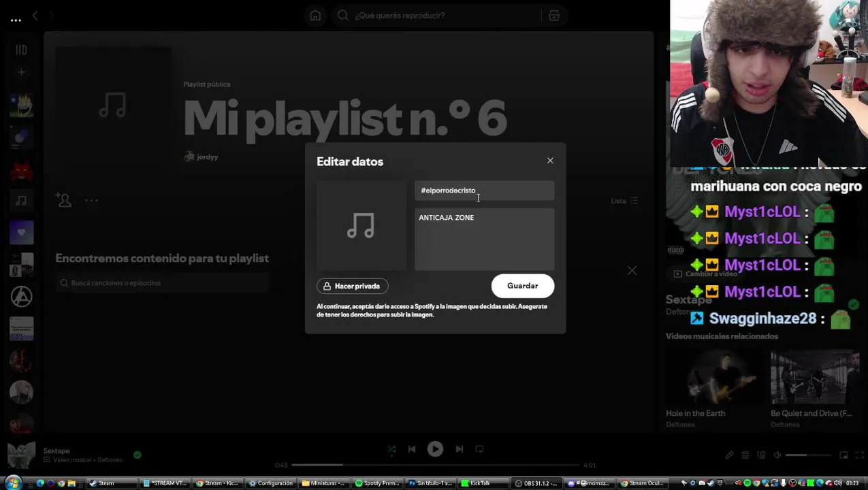Create new playlist with plus icon

tap(21, 71)
